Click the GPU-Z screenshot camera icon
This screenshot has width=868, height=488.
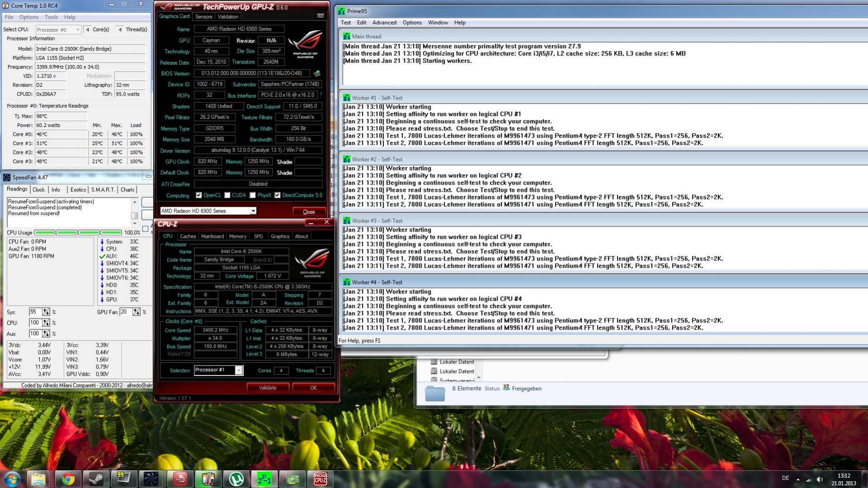click(320, 16)
